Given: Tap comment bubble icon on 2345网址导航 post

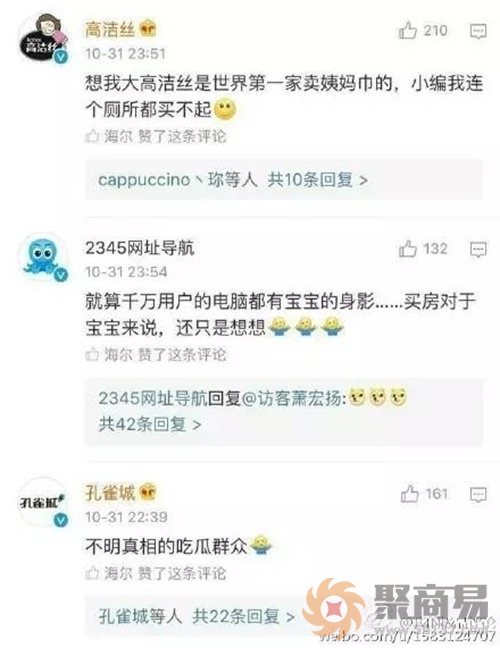Looking at the screenshot, I should (478, 250).
